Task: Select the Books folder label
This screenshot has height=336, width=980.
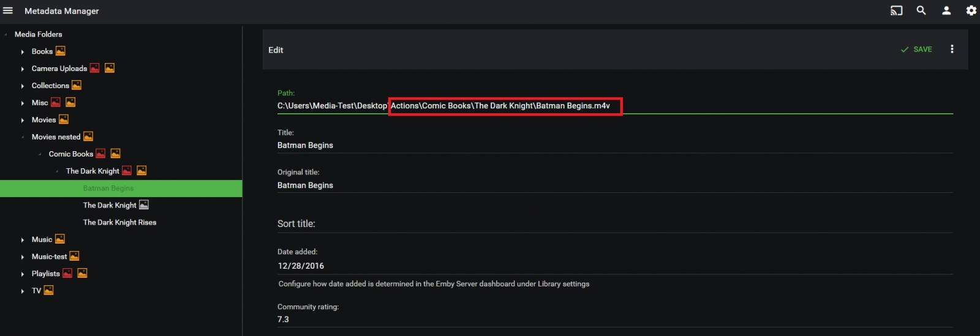Action: (42, 51)
